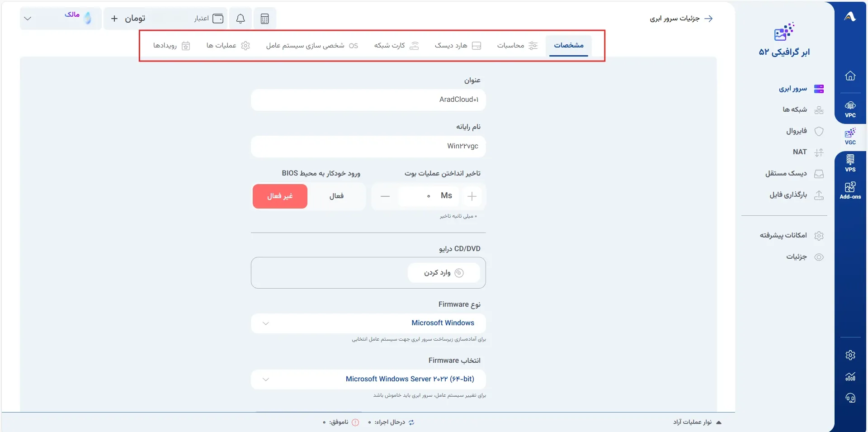Increase boot delay with plus button

[472, 196]
